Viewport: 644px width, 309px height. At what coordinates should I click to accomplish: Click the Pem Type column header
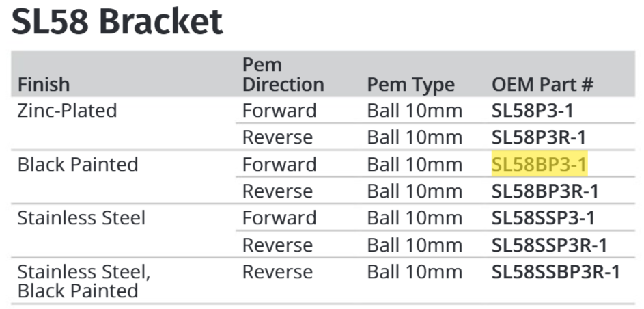point(411,85)
